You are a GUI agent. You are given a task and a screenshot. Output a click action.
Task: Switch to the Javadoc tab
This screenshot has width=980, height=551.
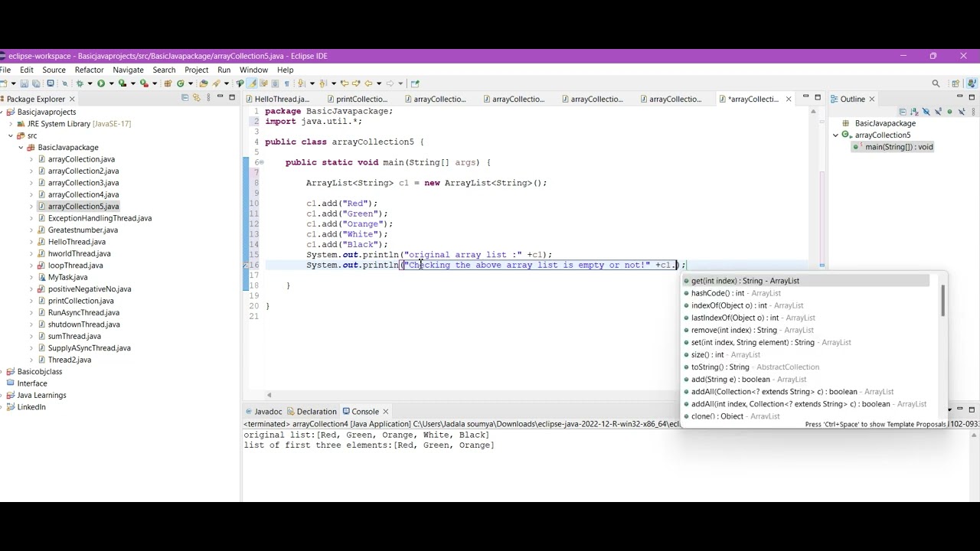263,412
